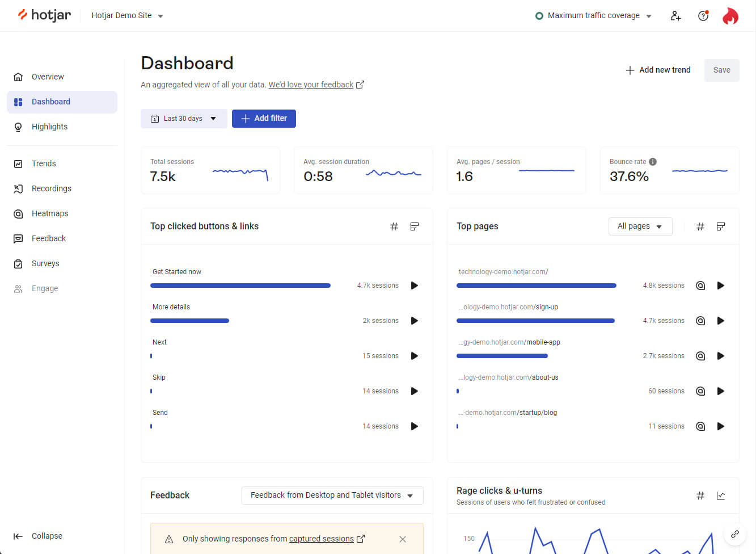Show bar view for Top clicked buttons
The image size is (756, 554).
coord(415,226)
